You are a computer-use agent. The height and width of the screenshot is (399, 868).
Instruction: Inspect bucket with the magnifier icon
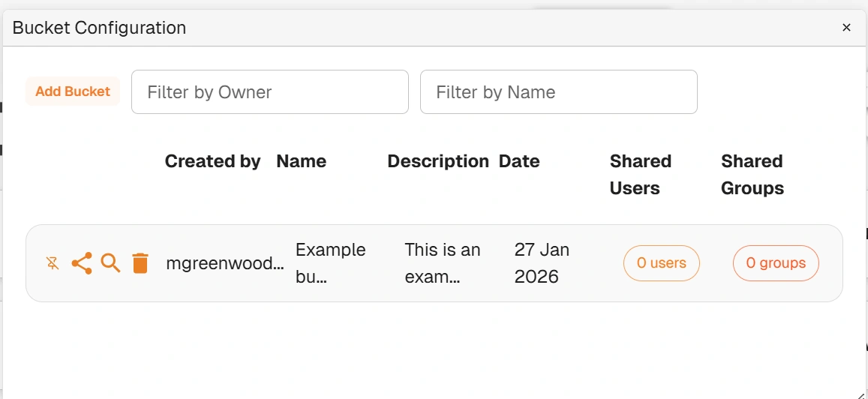[x=111, y=263]
